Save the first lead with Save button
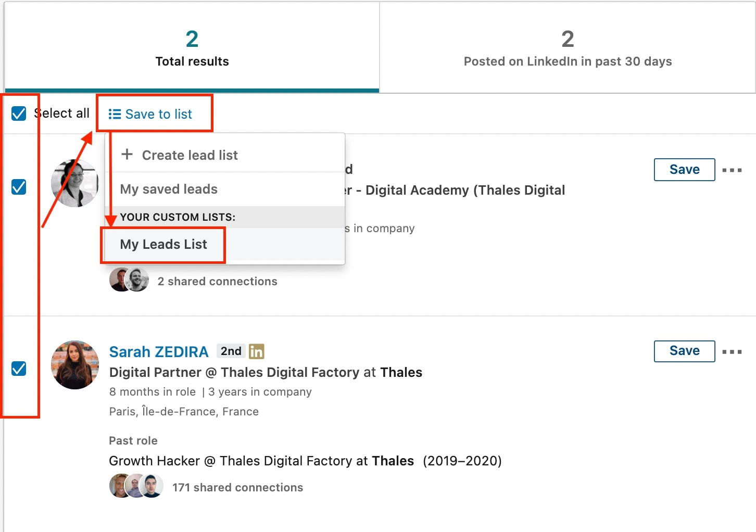This screenshot has height=532, width=756. point(684,170)
